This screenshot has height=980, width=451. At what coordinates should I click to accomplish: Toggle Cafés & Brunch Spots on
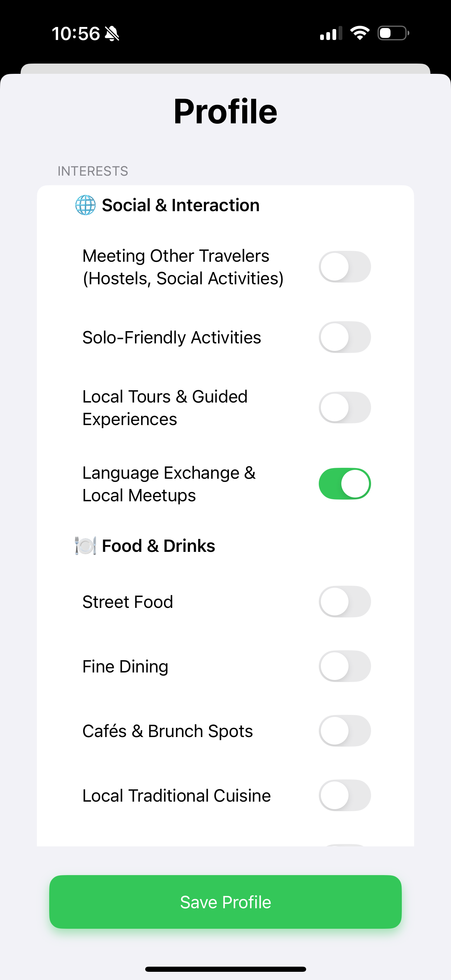344,731
